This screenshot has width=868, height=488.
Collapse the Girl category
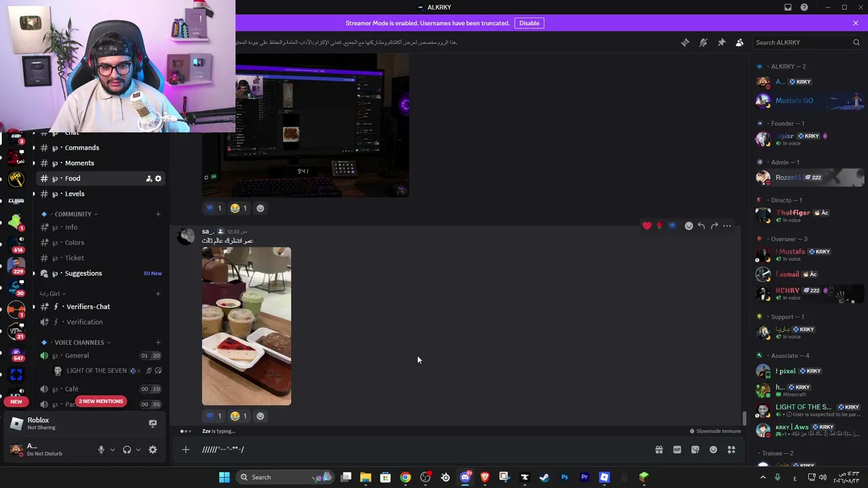(x=52, y=294)
